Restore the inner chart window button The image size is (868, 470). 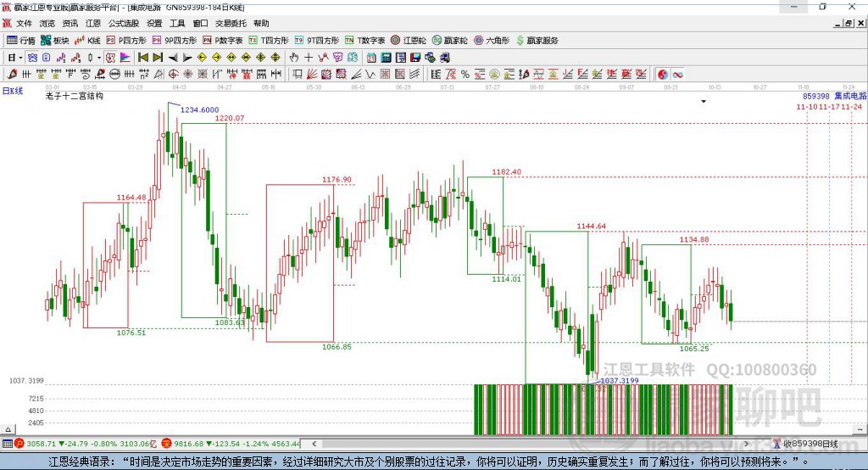pyautogui.click(x=849, y=23)
